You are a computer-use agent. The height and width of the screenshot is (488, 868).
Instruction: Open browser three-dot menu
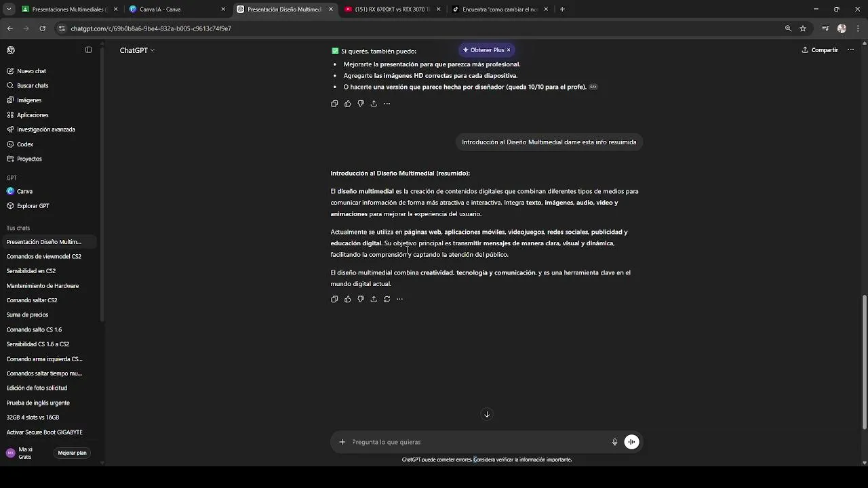pyautogui.click(x=858, y=28)
